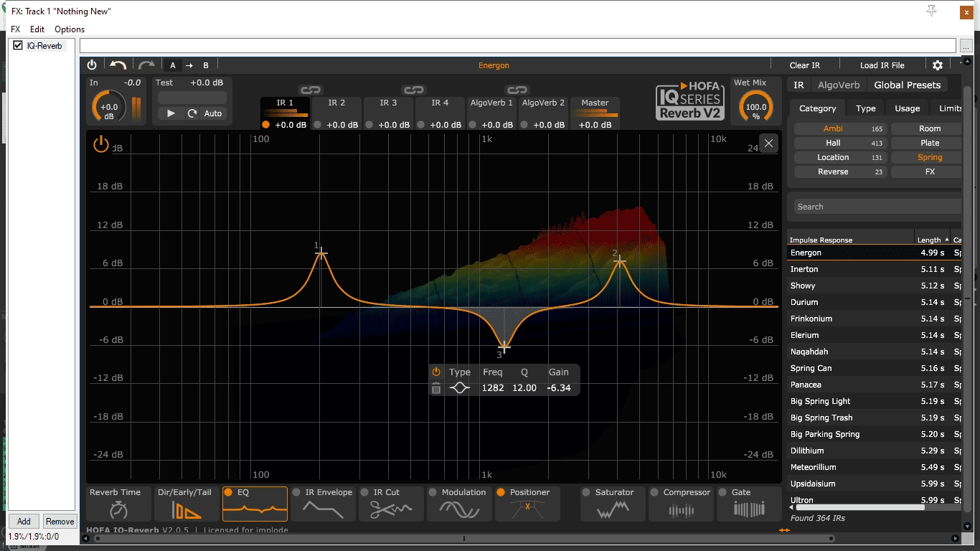Toggle the Auto test button
The image size is (980, 551).
coord(213,113)
